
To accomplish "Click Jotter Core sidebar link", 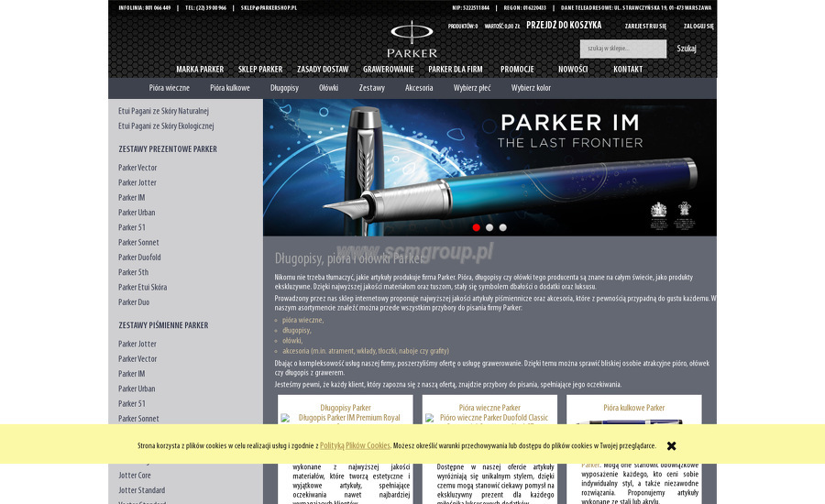I will click(x=135, y=475).
